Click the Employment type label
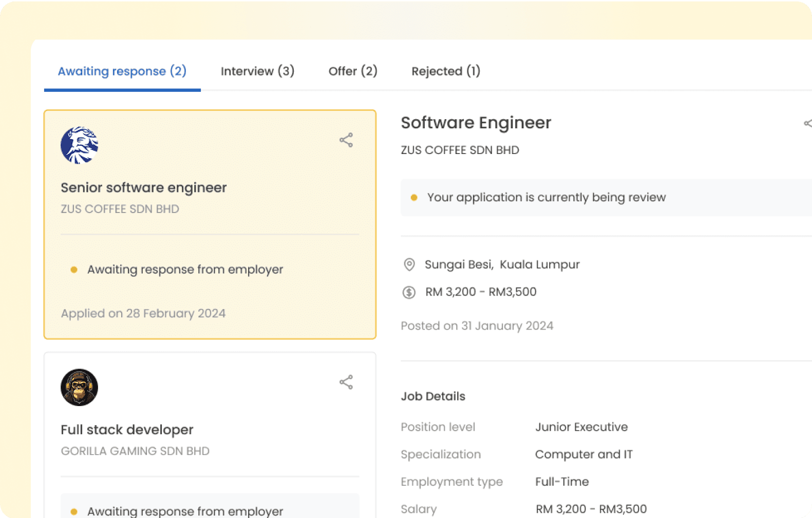 coord(452,482)
